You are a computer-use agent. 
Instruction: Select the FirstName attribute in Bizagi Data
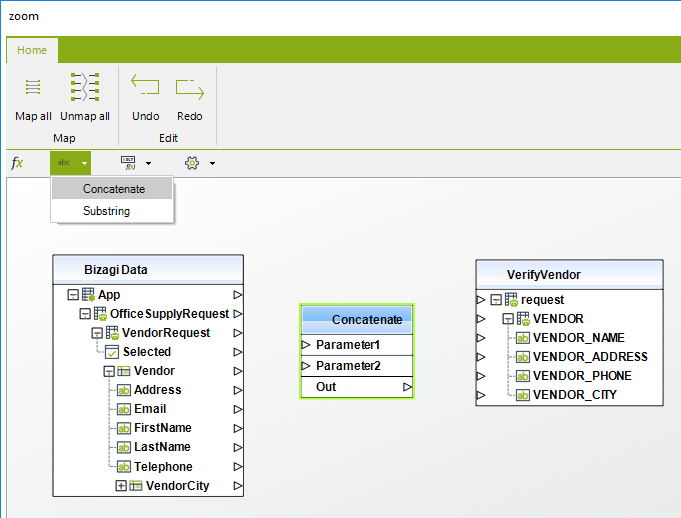point(162,428)
